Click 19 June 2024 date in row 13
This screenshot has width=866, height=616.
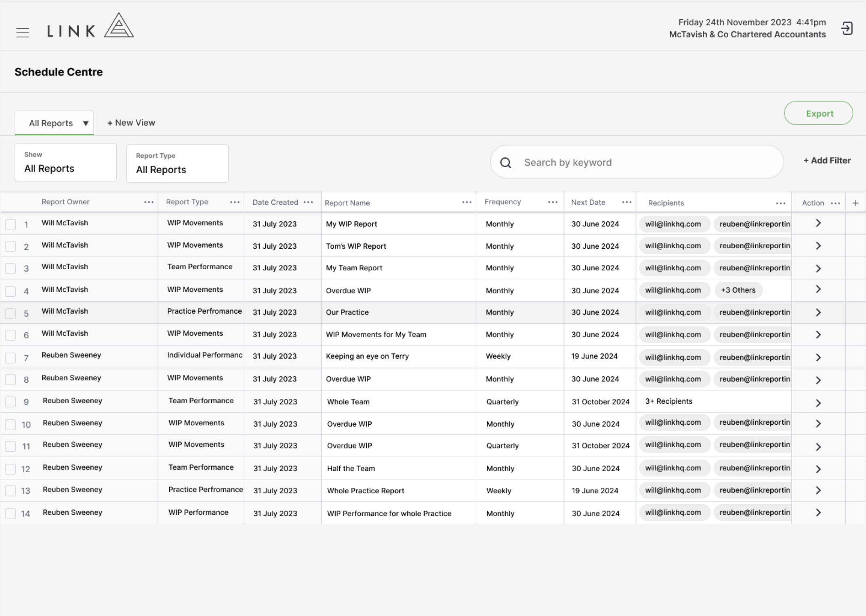click(595, 490)
